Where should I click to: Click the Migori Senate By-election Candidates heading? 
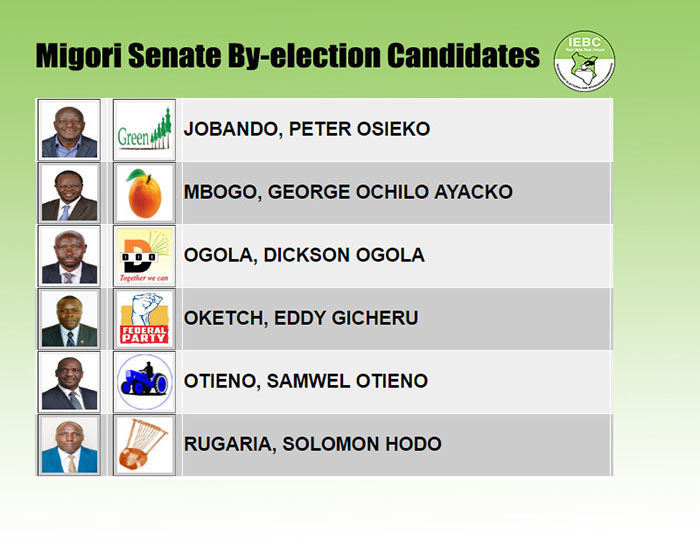pyautogui.click(x=288, y=57)
